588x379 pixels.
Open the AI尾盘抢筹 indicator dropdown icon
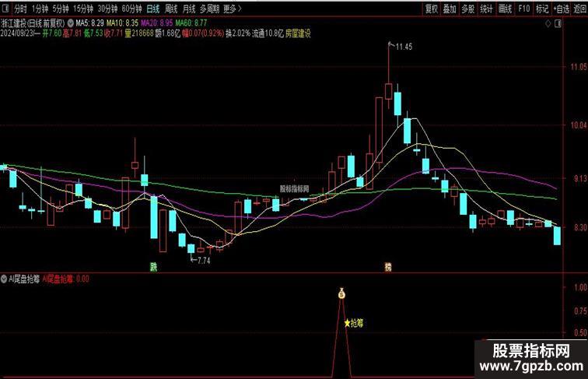click(x=4, y=279)
